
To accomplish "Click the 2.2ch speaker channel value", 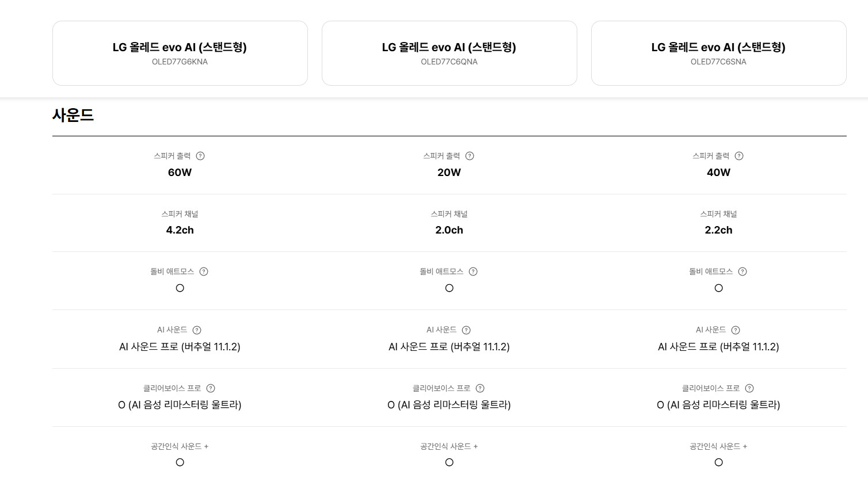I will pos(718,230).
